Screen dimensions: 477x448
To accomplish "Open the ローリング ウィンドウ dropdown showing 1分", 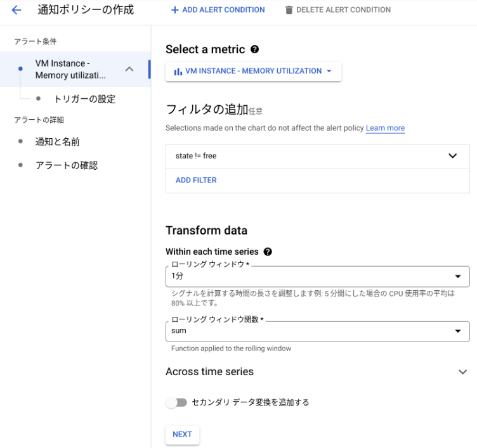I will (x=317, y=276).
